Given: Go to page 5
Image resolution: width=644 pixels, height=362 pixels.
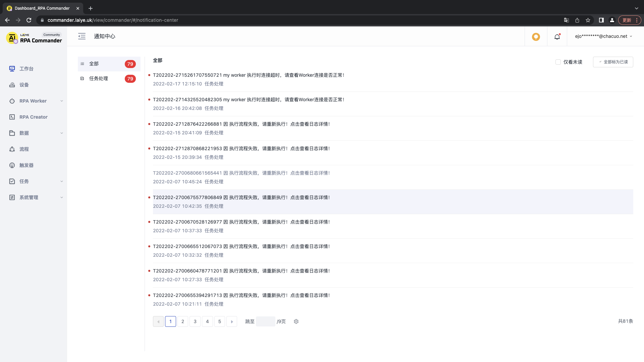Looking at the screenshot, I should (x=220, y=321).
